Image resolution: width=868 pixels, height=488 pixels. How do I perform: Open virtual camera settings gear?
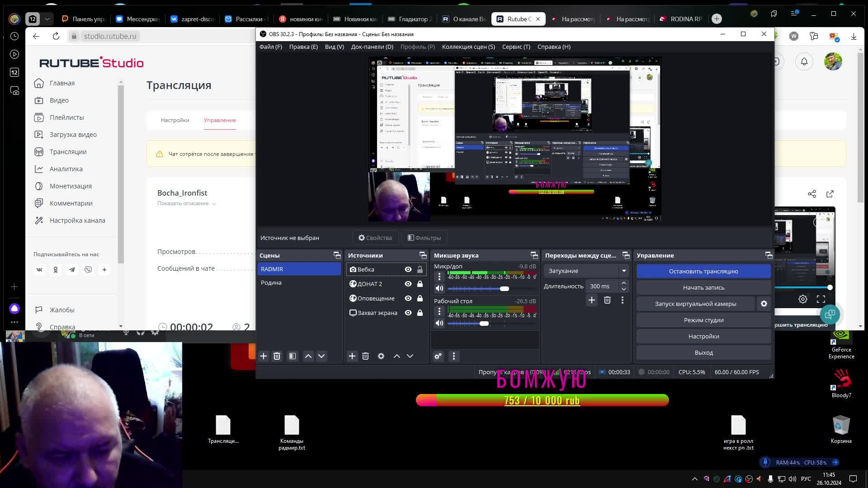point(764,304)
